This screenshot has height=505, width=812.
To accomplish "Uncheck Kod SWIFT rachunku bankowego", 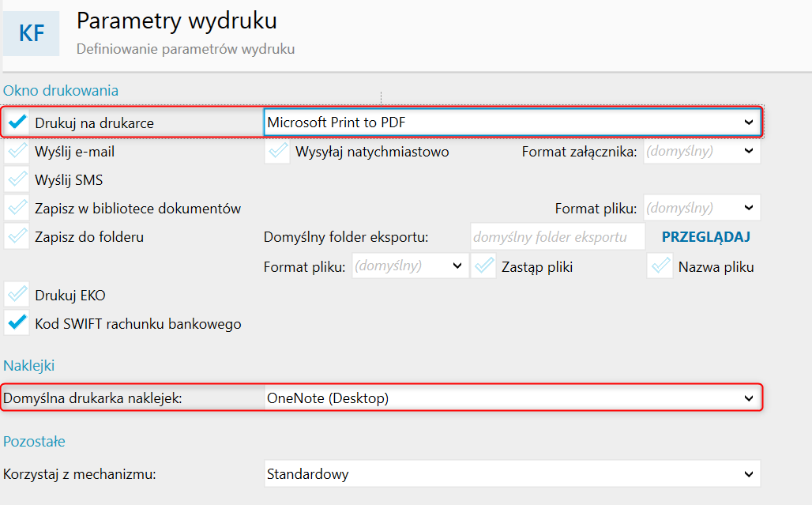I will (x=17, y=323).
